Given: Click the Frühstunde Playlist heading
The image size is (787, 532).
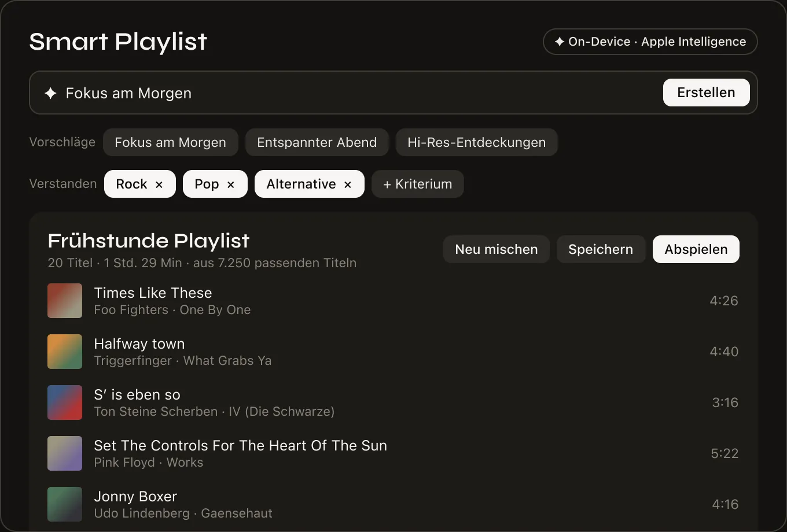Looking at the screenshot, I should [149, 241].
